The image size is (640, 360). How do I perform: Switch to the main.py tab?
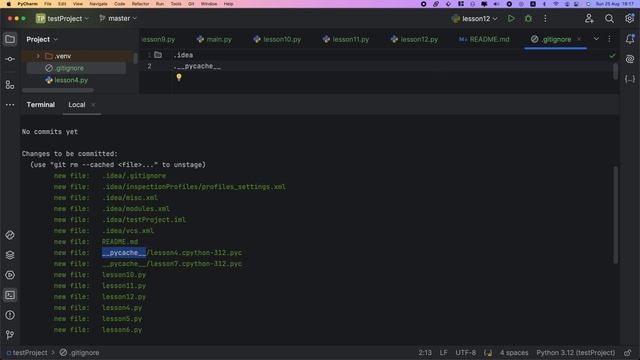[x=214, y=39]
